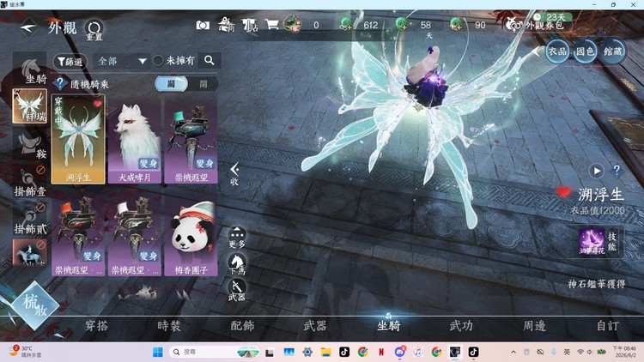Add currency via green coin icon beside 58
The height and width of the screenshot is (362, 644).
(x=401, y=24)
